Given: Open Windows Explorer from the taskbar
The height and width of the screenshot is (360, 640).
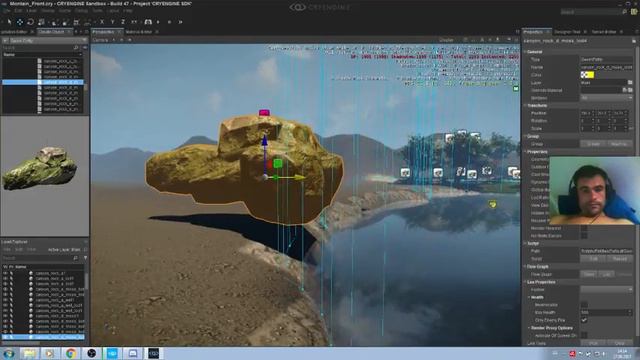Looking at the screenshot, I should [x=29, y=353].
